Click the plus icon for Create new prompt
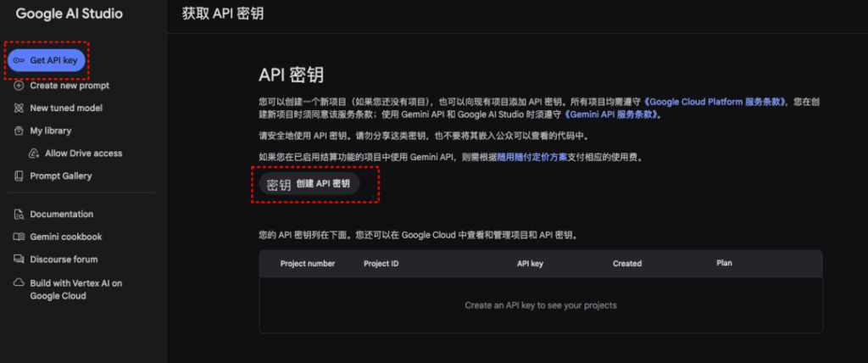Image resolution: width=868 pixels, height=363 pixels. point(19,86)
